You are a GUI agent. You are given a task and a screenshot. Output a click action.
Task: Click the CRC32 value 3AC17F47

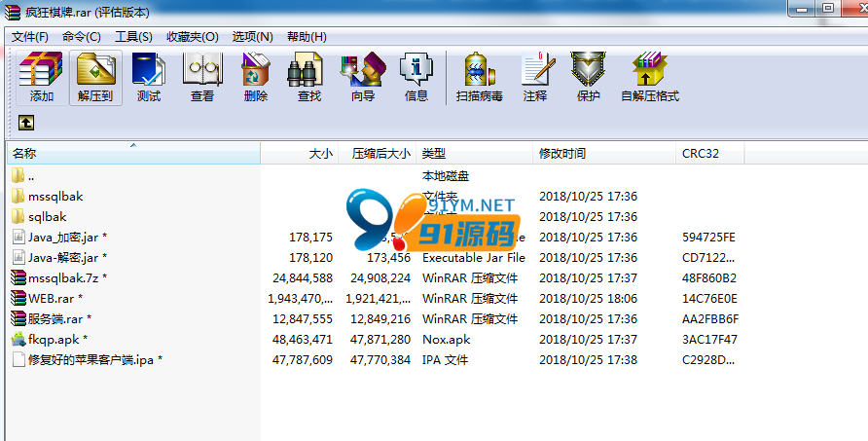click(709, 339)
